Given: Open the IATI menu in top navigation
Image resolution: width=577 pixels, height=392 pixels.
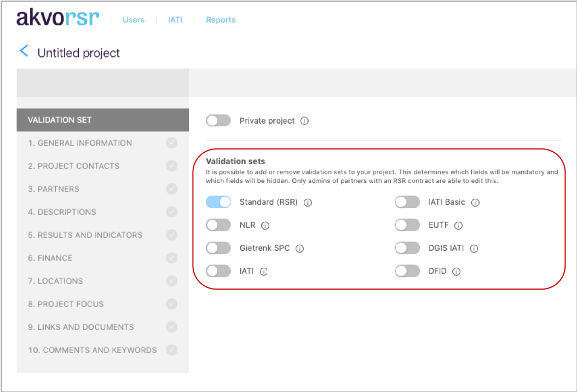Looking at the screenshot, I should pyautogui.click(x=175, y=20).
